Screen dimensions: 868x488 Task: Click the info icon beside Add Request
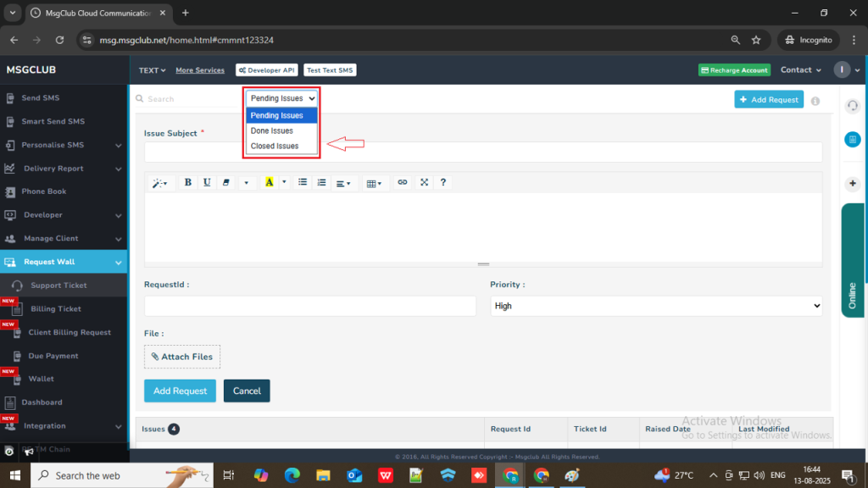pyautogui.click(x=815, y=101)
